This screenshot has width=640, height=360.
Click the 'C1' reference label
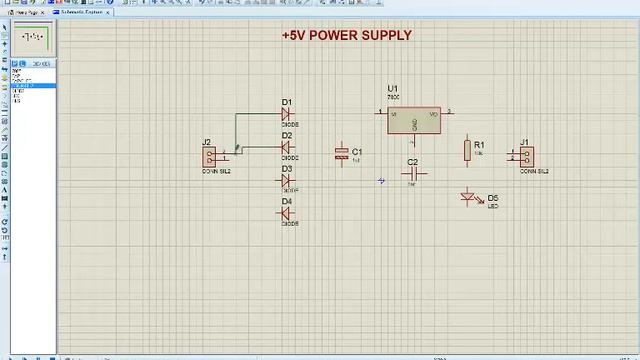[357, 152]
